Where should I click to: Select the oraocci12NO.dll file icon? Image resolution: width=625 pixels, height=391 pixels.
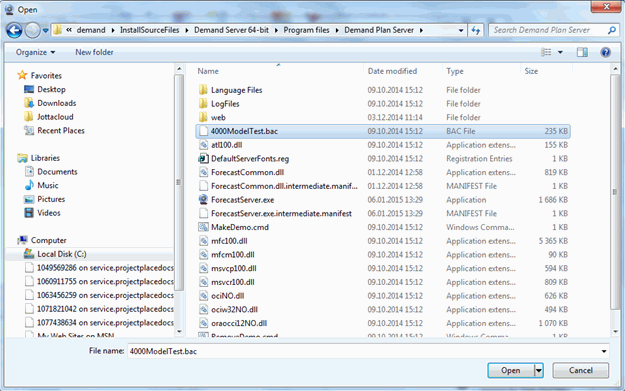203,323
